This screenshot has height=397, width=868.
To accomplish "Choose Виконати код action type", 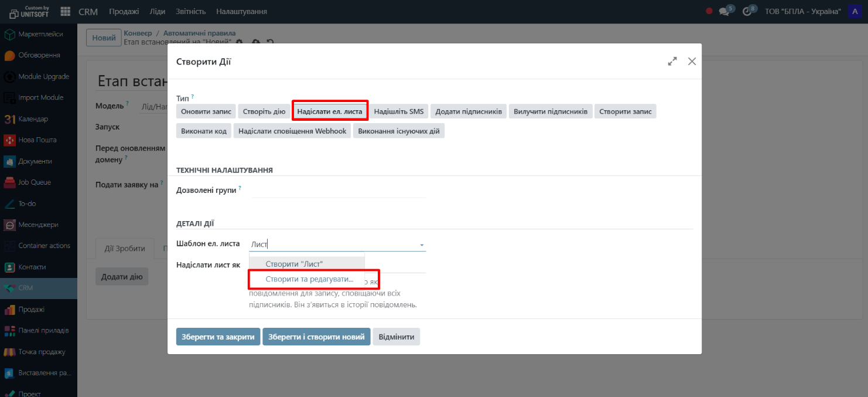I will click(x=204, y=131).
